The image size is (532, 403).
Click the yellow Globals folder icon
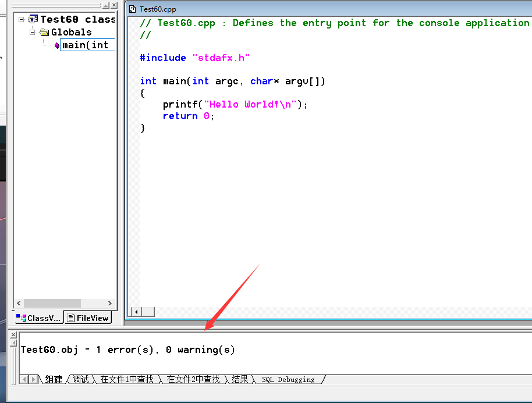pos(44,32)
